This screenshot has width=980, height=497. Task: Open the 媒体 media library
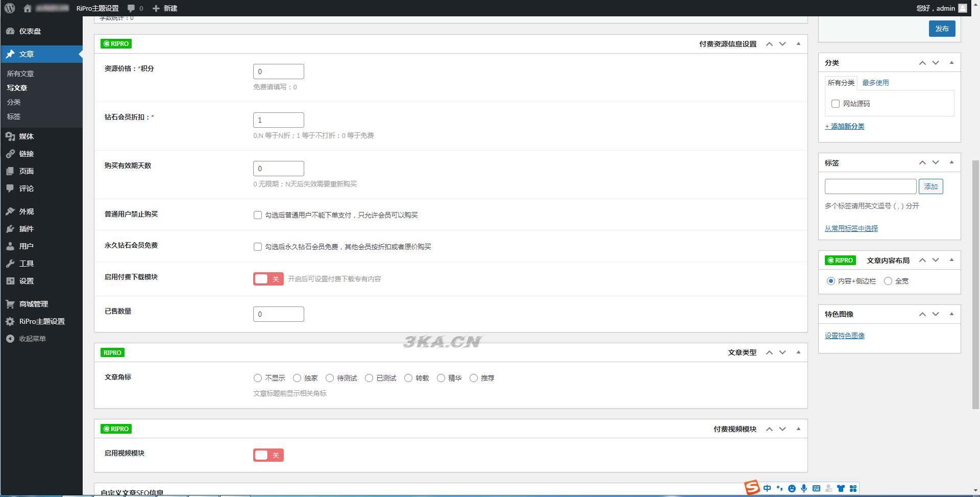point(26,136)
